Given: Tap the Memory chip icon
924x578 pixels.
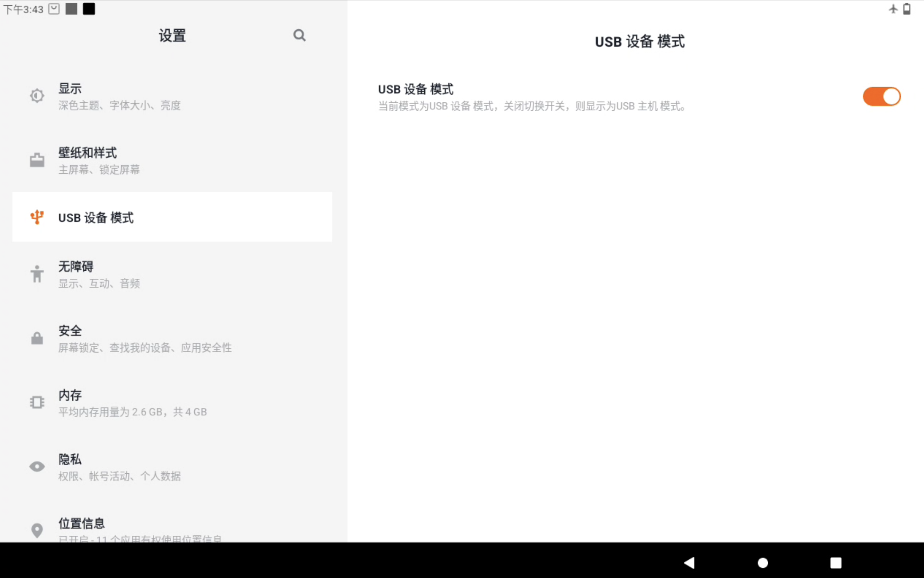Looking at the screenshot, I should (37, 402).
